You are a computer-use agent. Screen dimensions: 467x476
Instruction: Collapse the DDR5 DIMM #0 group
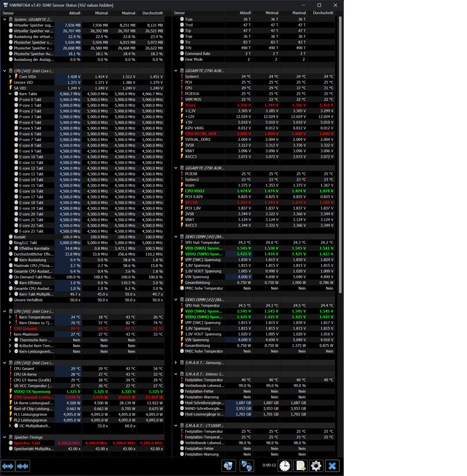(x=176, y=237)
